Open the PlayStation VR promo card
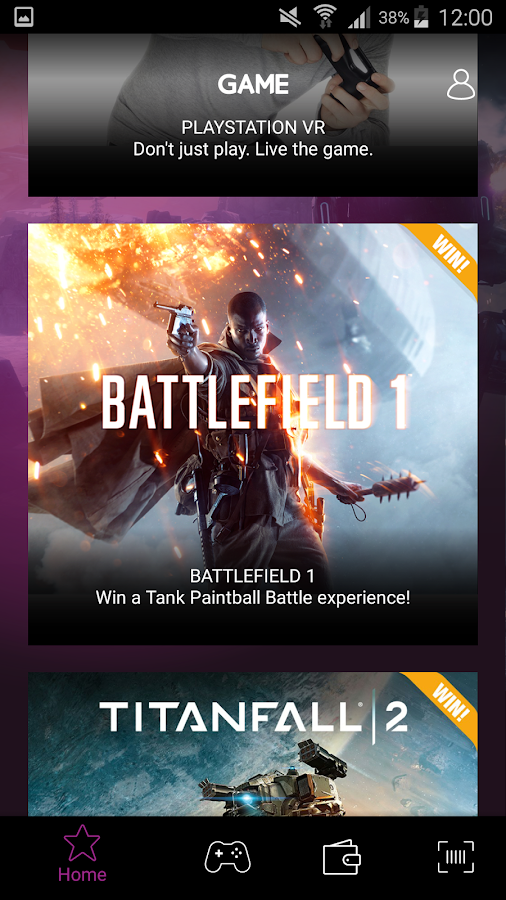Screen dimensions: 506x900 click(x=253, y=115)
